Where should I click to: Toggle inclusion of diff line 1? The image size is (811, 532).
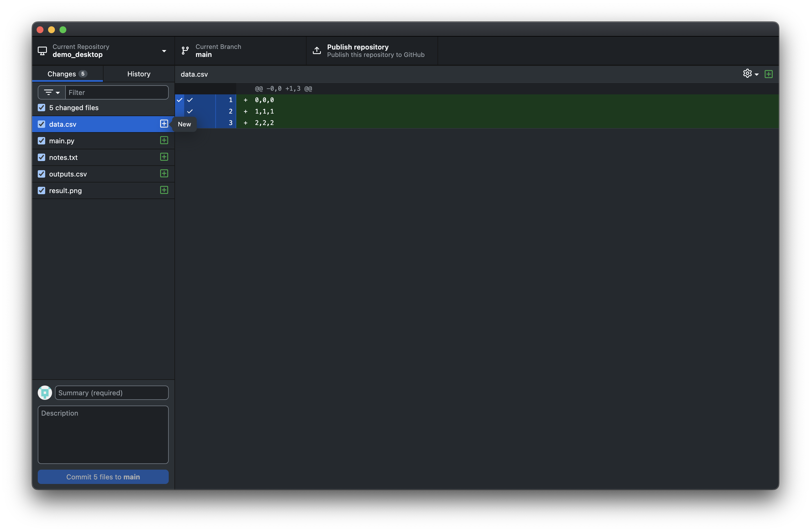click(190, 100)
